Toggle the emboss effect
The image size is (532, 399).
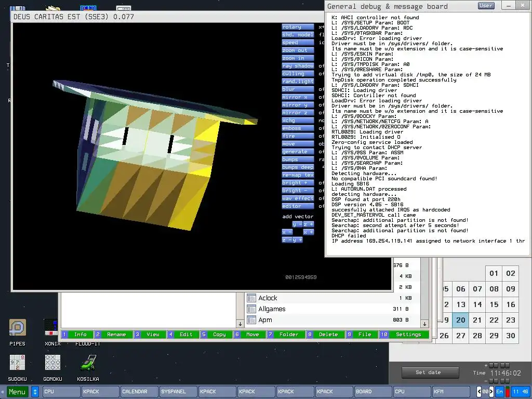coord(298,128)
